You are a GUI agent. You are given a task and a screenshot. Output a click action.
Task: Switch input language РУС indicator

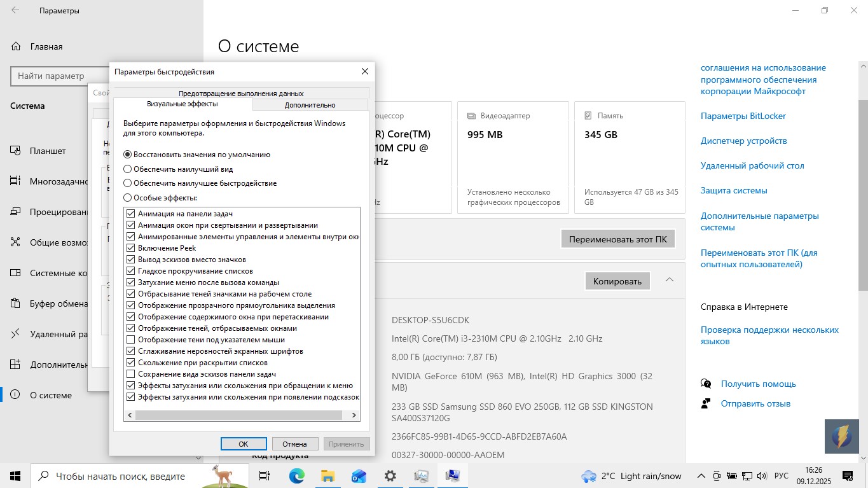[x=782, y=476]
